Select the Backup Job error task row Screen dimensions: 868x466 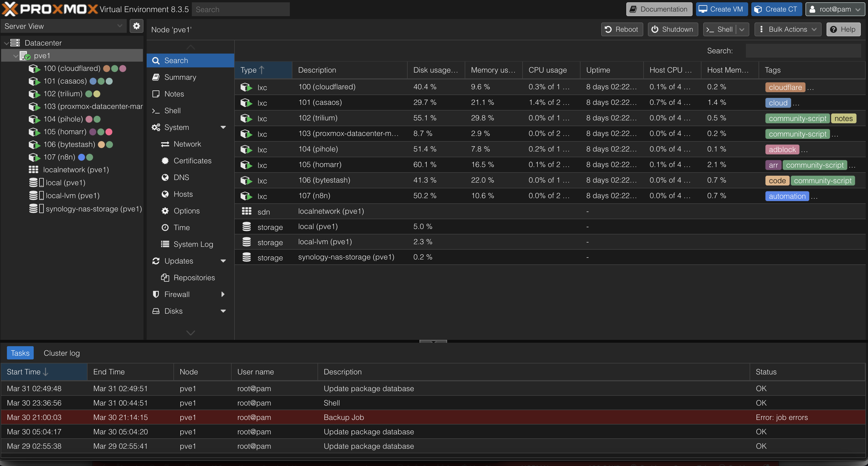(x=433, y=417)
